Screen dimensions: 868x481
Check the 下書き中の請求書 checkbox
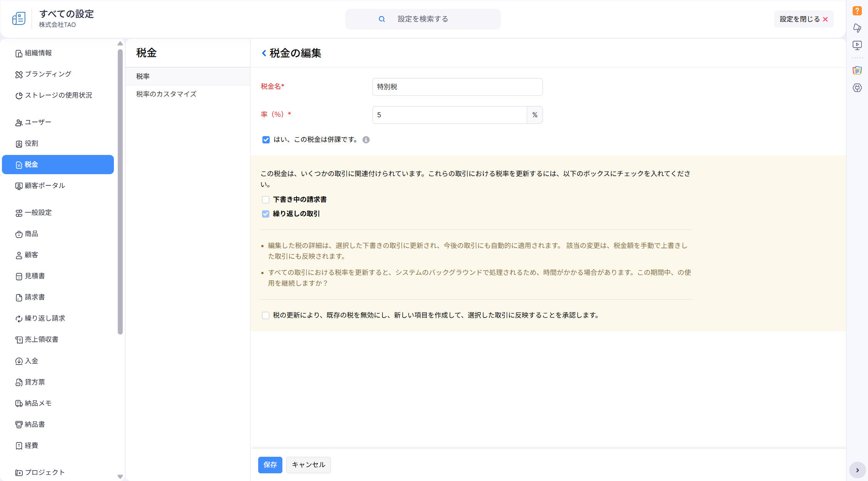pos(265,200)
